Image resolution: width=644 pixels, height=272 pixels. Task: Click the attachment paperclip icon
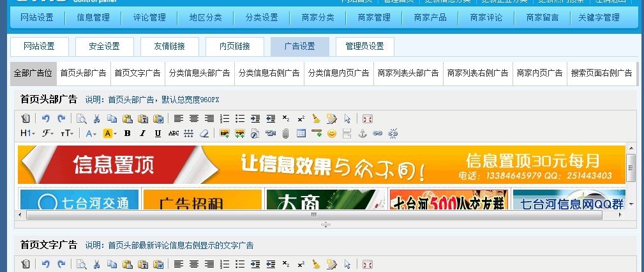click(x=285, y=133)
